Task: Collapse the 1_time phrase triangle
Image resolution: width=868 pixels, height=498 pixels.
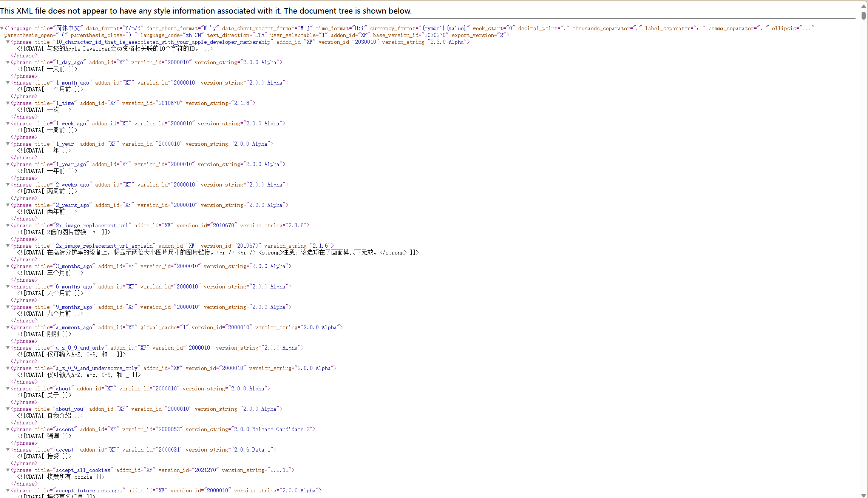Action: pyautogui.click(x=8, y=103)
